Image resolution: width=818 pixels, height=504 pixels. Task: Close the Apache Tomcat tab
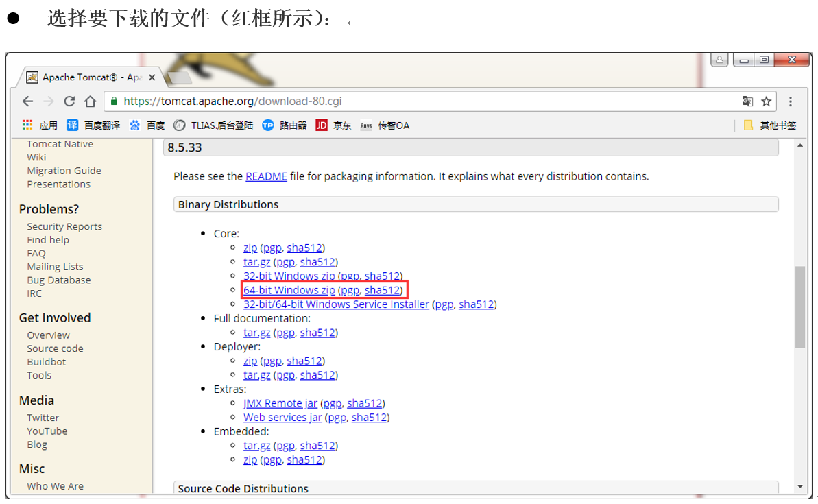tap(152, 77)
